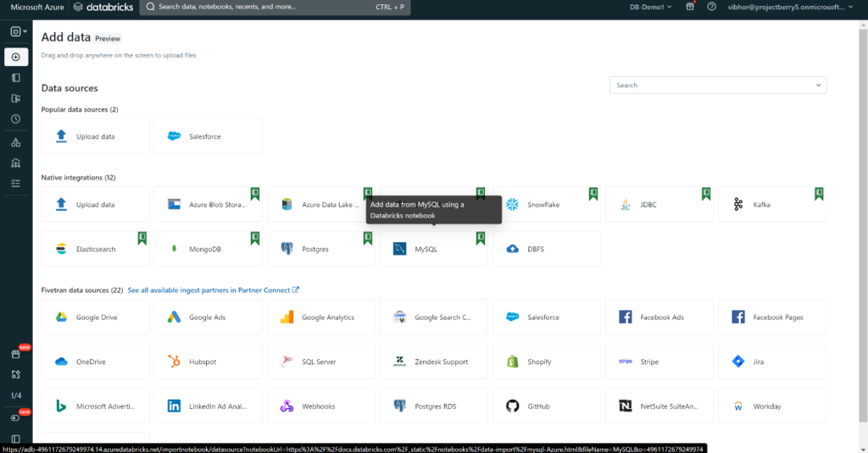Open the Workspace icon in sidebar

click(x=16, y=78)
